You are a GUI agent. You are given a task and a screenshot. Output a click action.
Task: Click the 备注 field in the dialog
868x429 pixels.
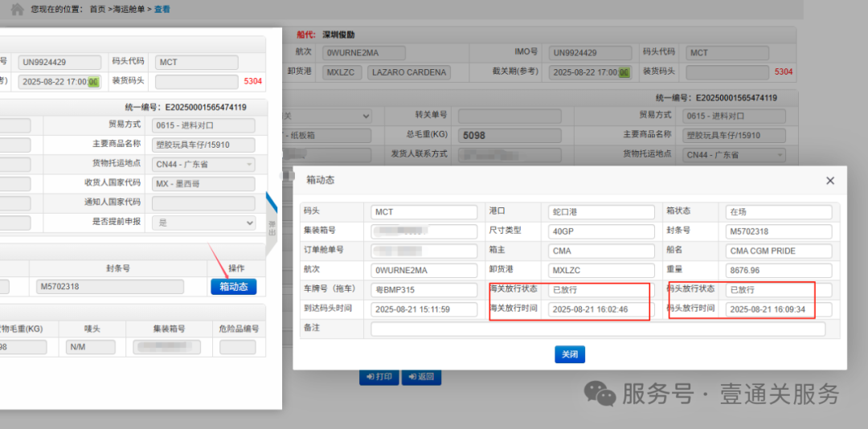[597, 329]
